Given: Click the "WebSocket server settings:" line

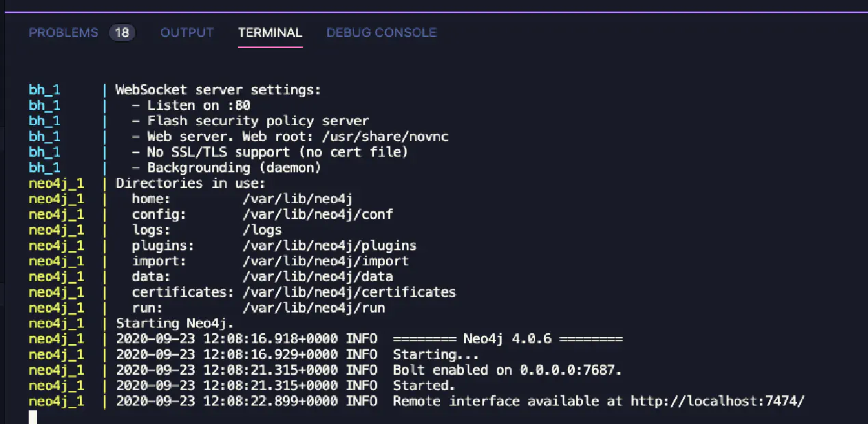Looking at the screenshot, I should [x=218, y=90].
